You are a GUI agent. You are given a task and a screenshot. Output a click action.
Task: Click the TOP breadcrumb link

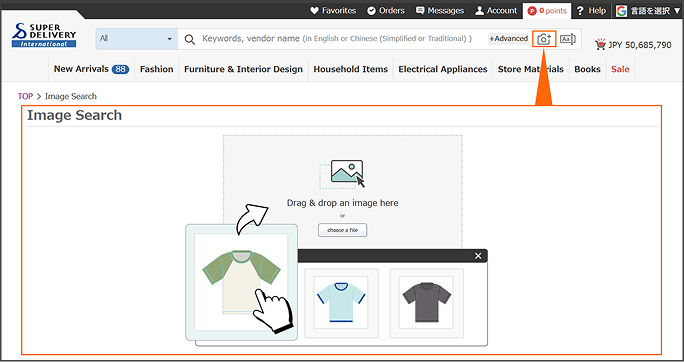tap(25, 96)
